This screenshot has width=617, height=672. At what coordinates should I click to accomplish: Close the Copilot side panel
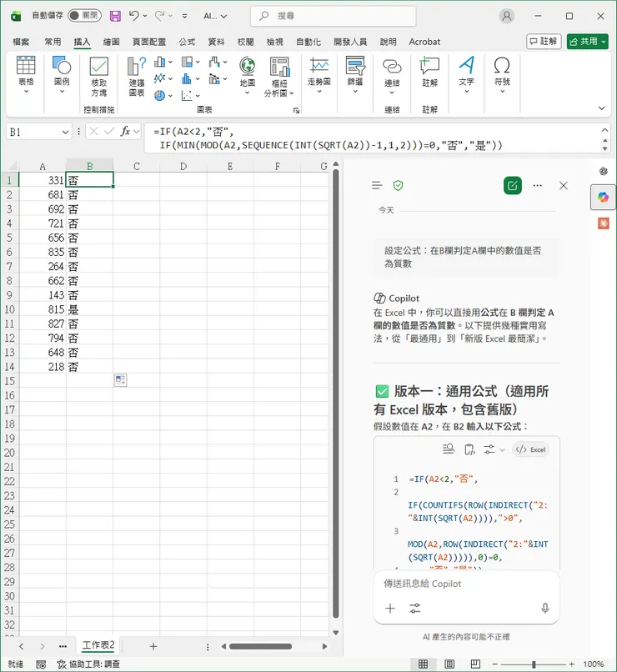click(x=564, y=186)
